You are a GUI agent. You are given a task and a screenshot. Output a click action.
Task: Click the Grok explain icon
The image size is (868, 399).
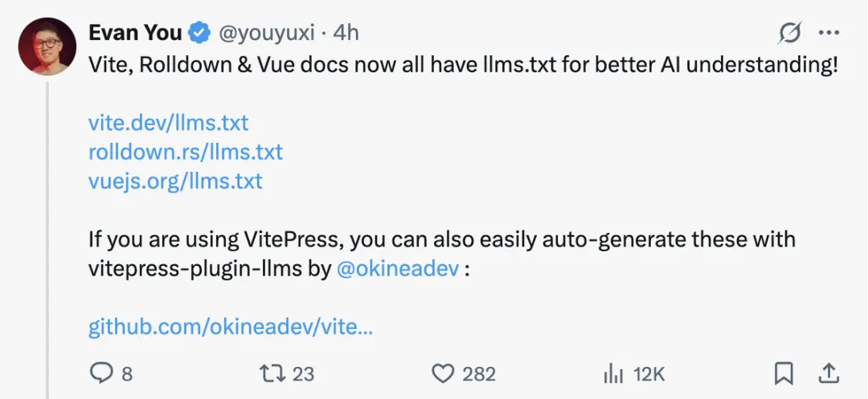(x=790, y=34)
